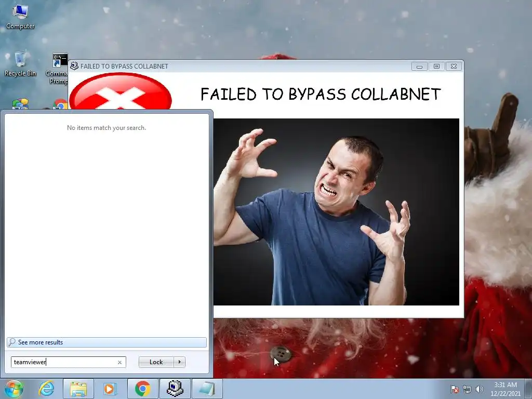Click the 'No items match your search.' text
532x399 pixels.
(x=106, y=128)
